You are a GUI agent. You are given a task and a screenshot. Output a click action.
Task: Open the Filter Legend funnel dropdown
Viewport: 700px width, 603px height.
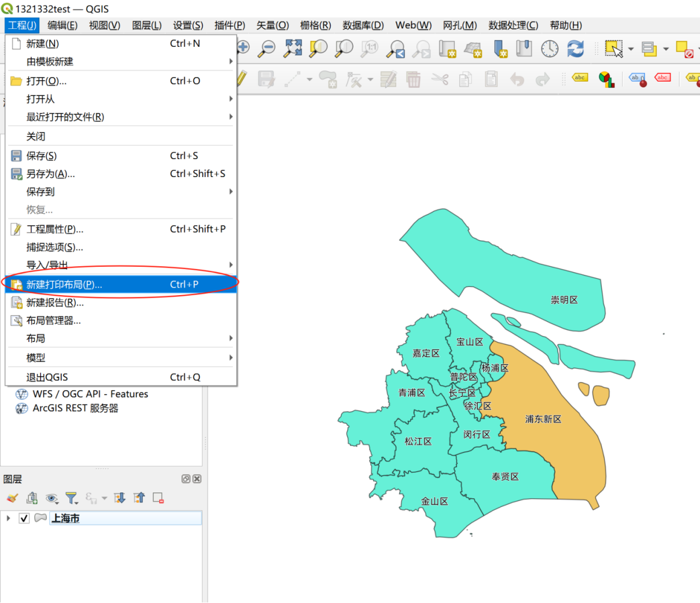(71, 498)
